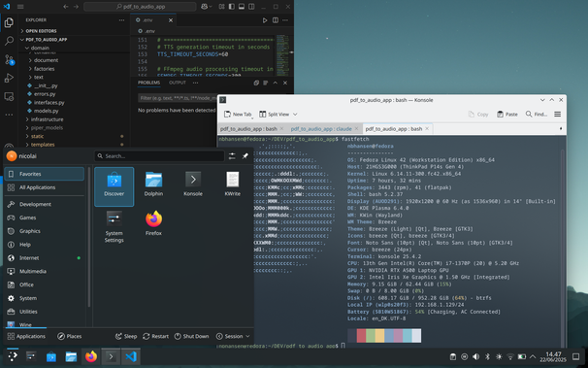Collapse all problems in Problems panel
This screenshot has height=368, width=588.
pos(256,83)
